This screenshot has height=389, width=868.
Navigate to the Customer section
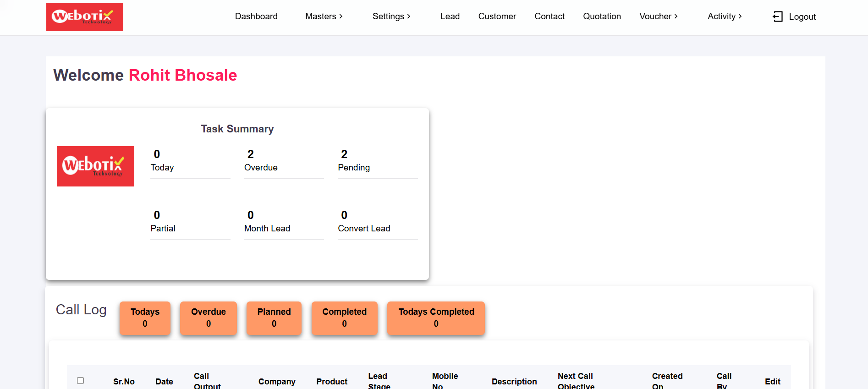point(497,16)
